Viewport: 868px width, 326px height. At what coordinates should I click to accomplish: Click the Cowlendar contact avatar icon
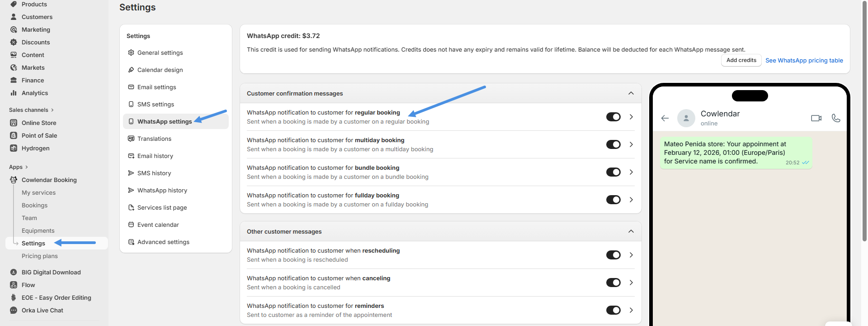tap(686, 118)
